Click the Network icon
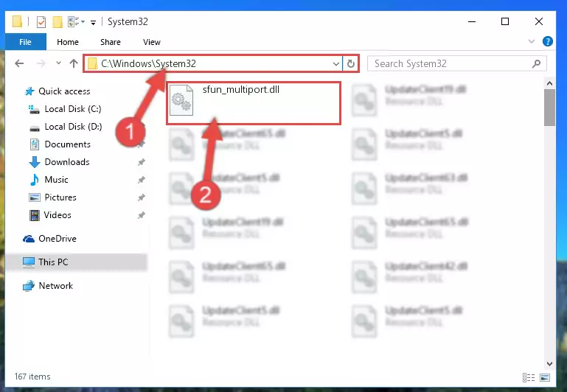 (x=29, y=285)
